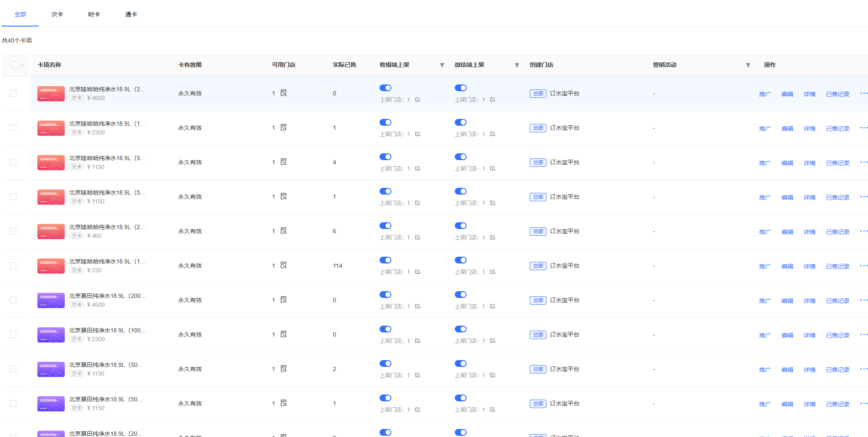Click 收银端 上架门店 edit icon for ¥460 card
Screen dimensions: 868x437
417,237
